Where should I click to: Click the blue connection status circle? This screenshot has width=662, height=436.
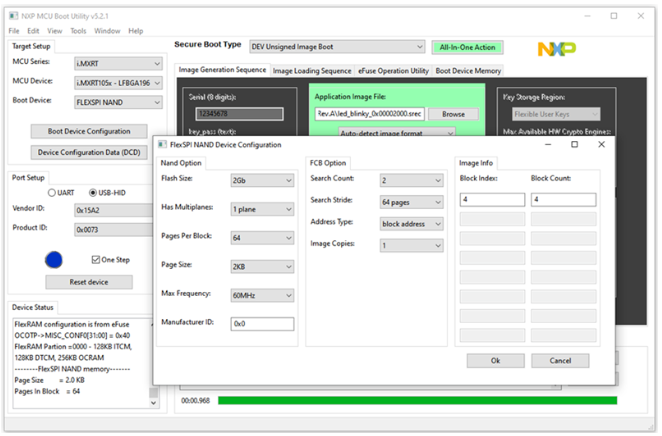[54, 260]
